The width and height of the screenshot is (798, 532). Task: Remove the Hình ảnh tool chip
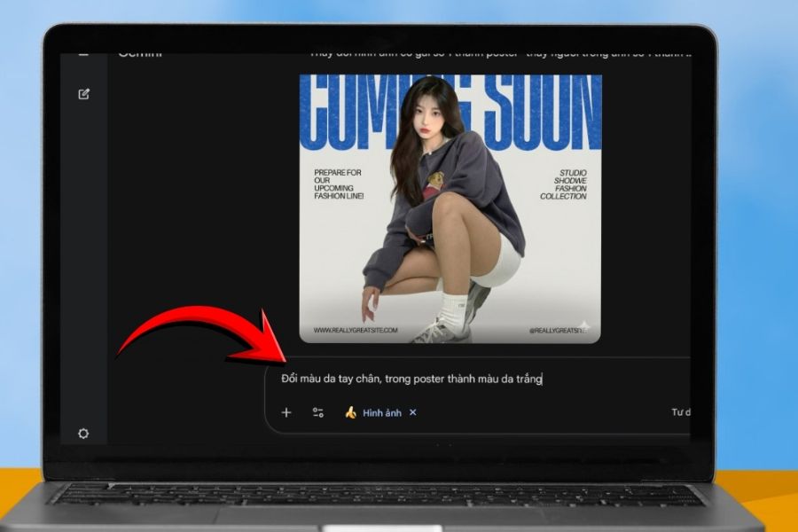[x=412, y=412]
